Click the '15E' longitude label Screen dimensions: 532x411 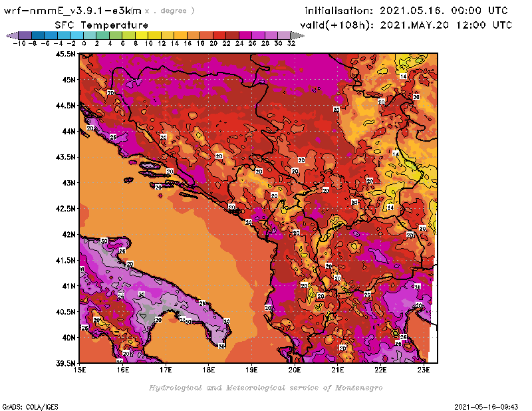(x=80, y=370)
